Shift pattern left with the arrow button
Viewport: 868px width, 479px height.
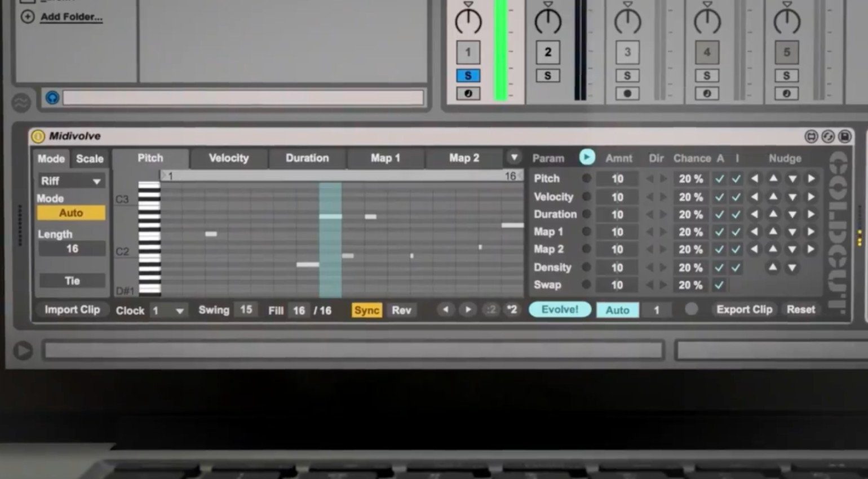[x=445, y=309]
